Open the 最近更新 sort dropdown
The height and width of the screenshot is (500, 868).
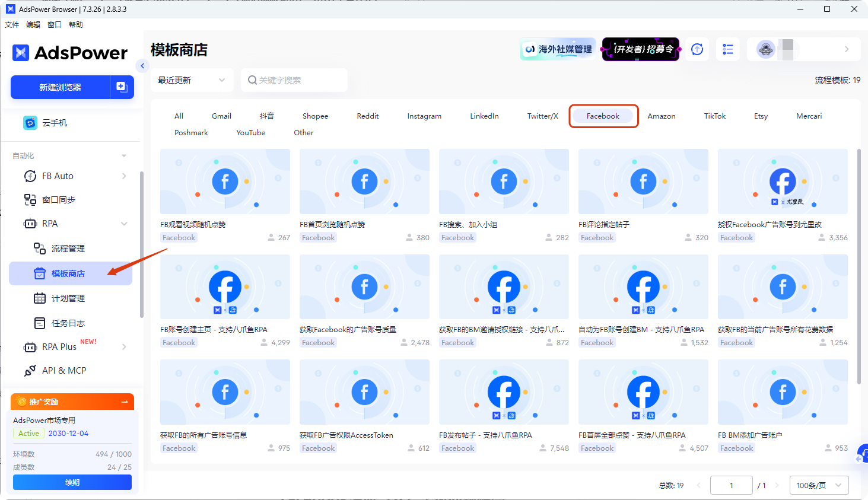[191, 79]
